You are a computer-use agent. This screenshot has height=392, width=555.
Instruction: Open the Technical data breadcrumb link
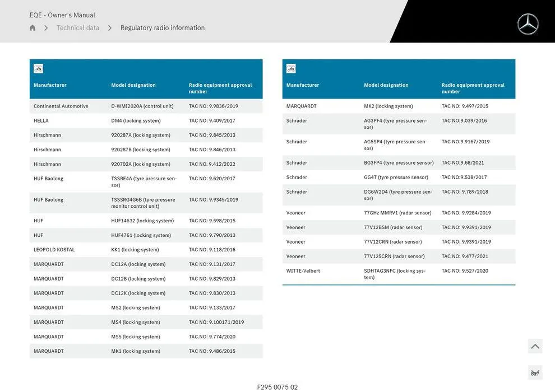78,28
